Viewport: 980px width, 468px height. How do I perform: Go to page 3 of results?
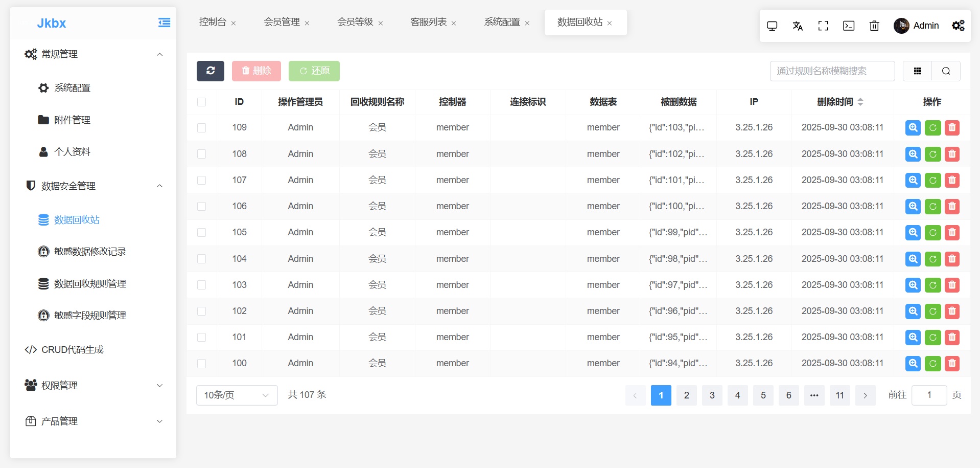click(712, 395)
